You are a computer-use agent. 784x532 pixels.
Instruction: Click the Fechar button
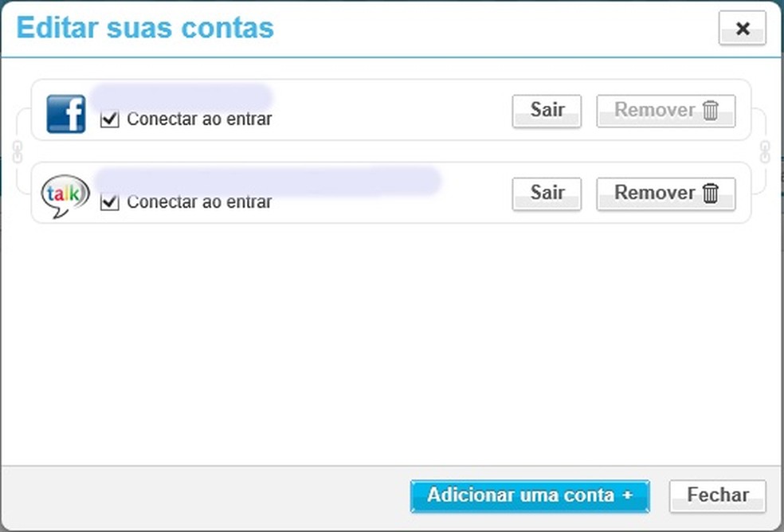(x=717, y=495)
